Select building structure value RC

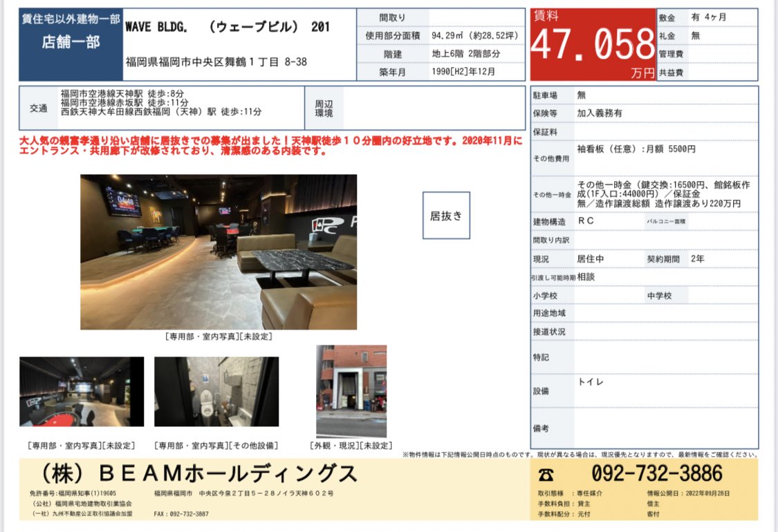[586, 221]
